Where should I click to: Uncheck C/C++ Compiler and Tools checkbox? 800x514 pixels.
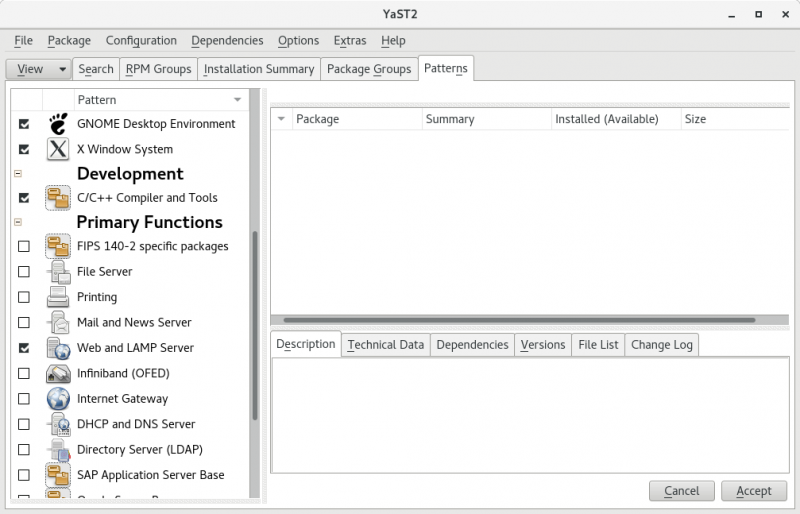point(23,198)
